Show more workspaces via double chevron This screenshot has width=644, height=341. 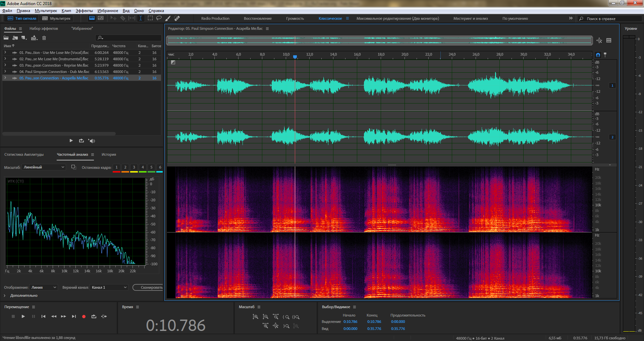coord(571,18)
